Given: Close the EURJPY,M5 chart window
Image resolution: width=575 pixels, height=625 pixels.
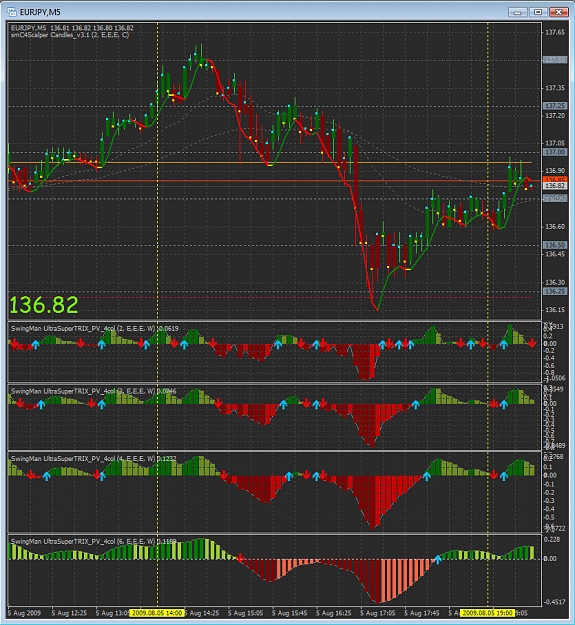Looking at the screenshot, I should pos(559,12).
